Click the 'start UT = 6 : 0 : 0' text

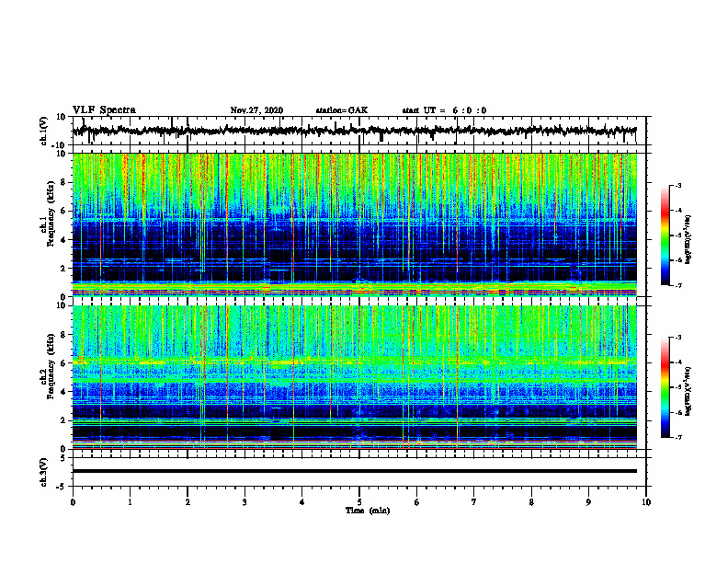[444, 110]
